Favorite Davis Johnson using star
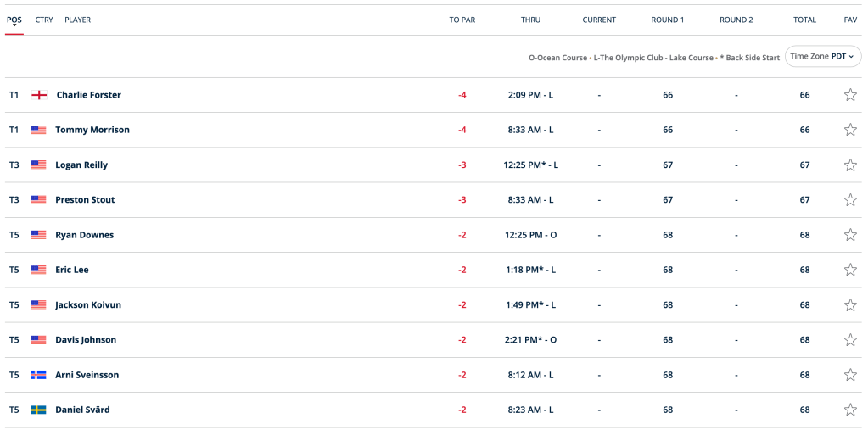Image resolution: width=868 pixels, height=430 pixels. 850,340
